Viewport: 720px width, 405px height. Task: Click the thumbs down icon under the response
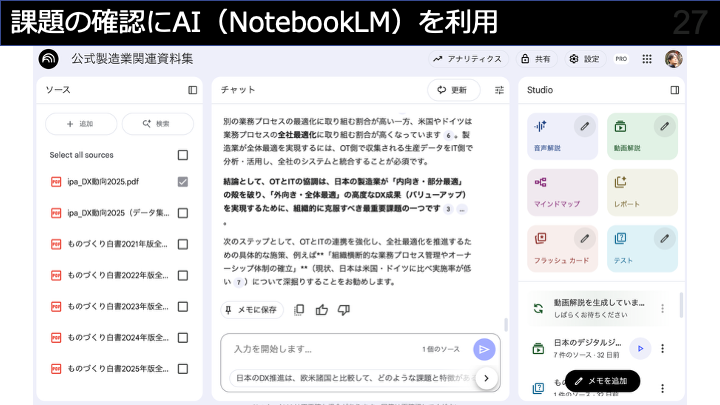click(343, 310)
